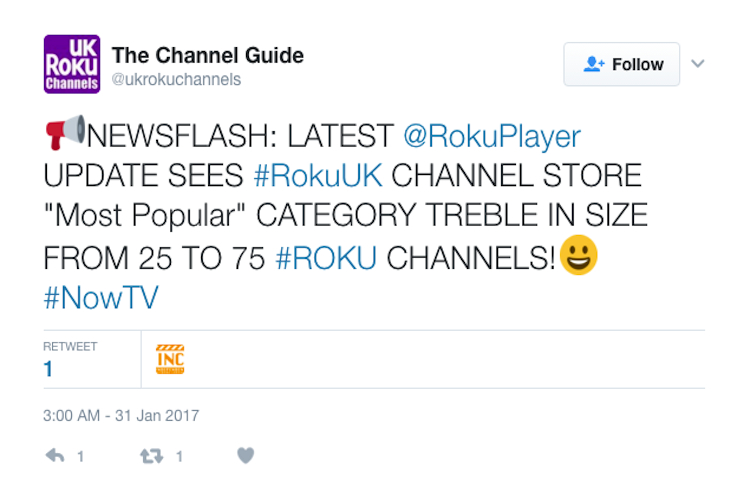Open the 3:00 AM - 31 Jan 2017 timestamp

(121, 415)
